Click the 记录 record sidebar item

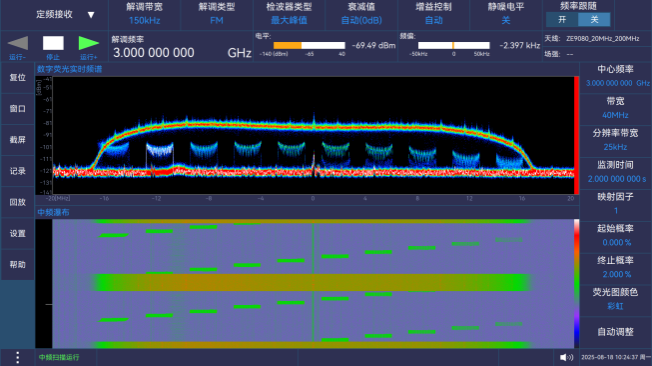(x=17, y=171)
